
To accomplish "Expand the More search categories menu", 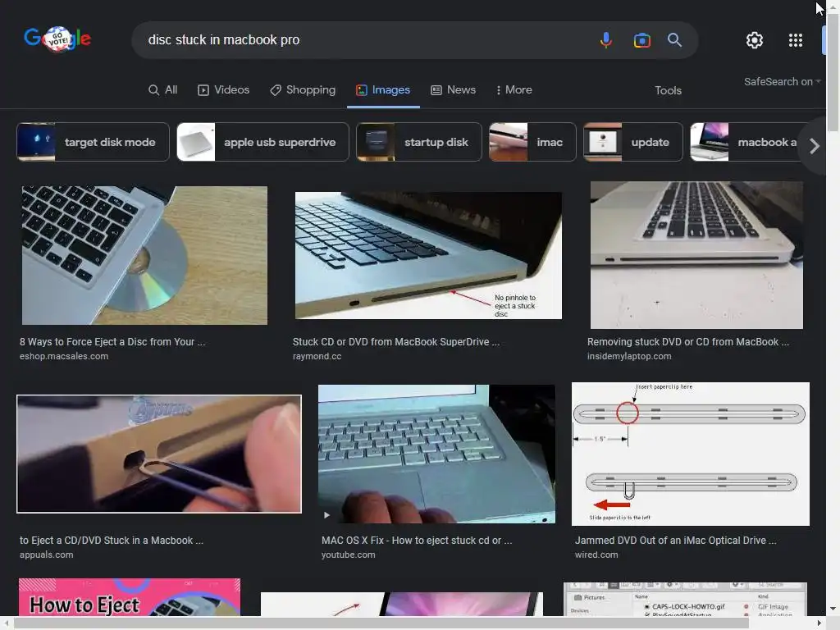I will click(x=514, y=90).
